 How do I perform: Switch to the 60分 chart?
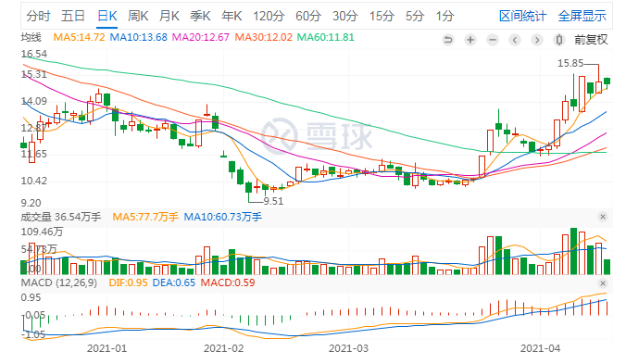308,17
